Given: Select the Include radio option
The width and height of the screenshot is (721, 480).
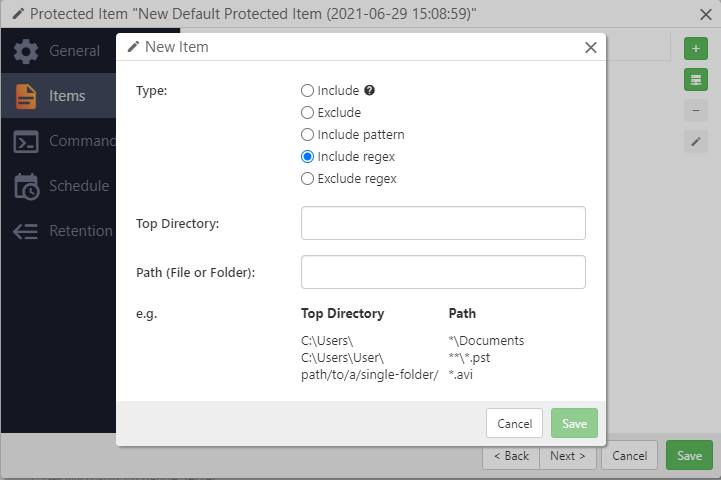Looking at the screenshot, I should point(308,91).
